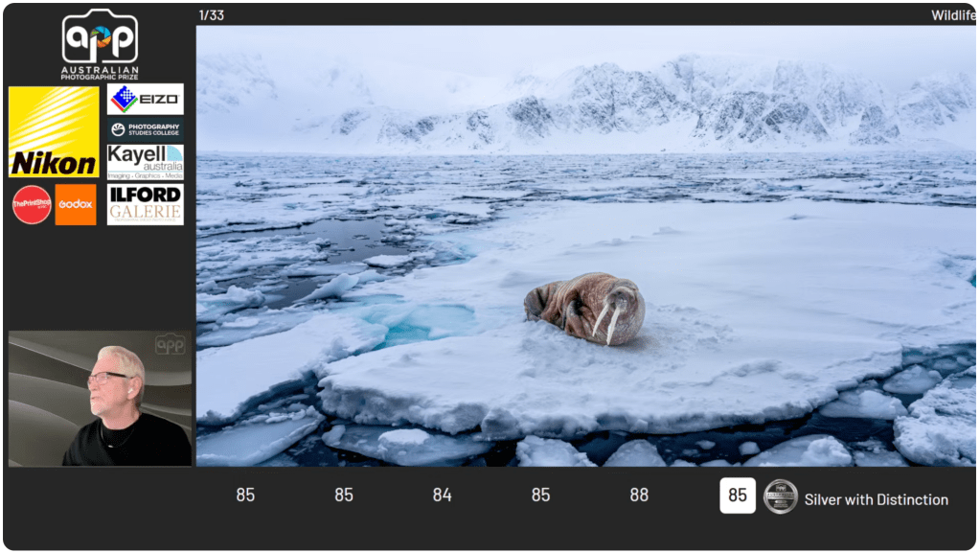Click the silver award medal badge

[780, 496]
